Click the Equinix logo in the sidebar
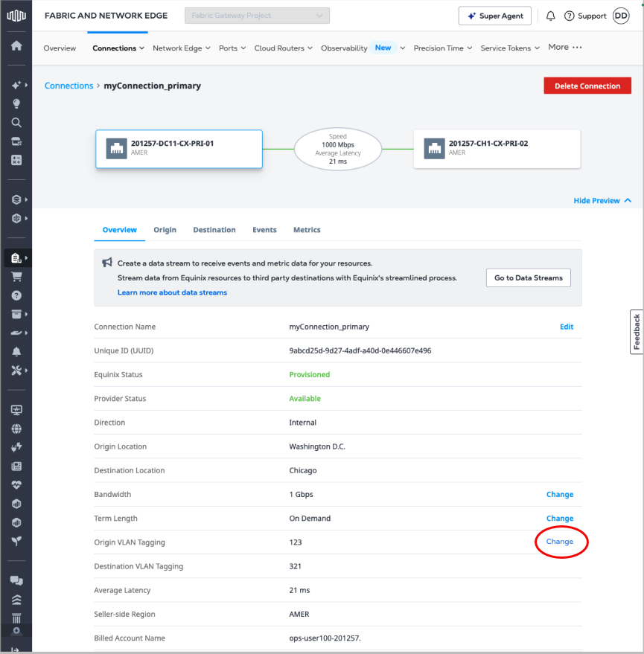This screenshot has height=654, width=644. pyautogui.click(x=16, y=16)
